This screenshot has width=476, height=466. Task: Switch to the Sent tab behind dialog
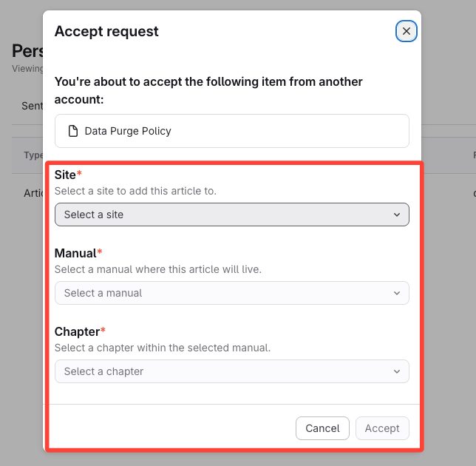pyautogui.click(x=33, y=106)
